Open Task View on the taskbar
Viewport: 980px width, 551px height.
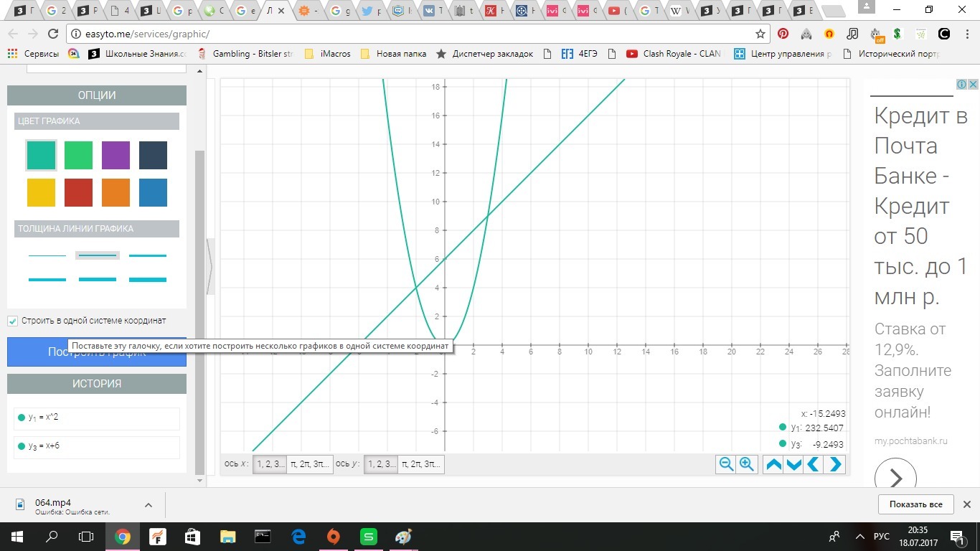pyautogui.click(x=86, y=536)
